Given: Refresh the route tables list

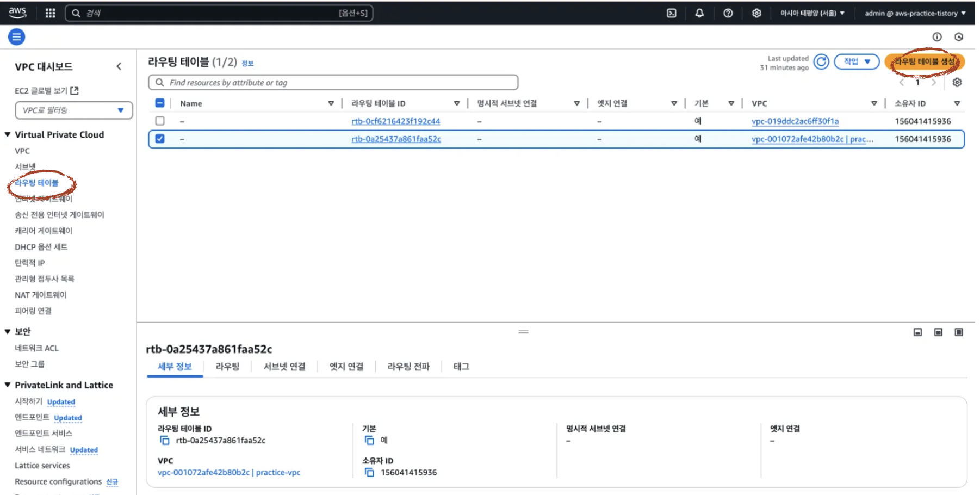Looking at the screenshot, I should [821, 62].
